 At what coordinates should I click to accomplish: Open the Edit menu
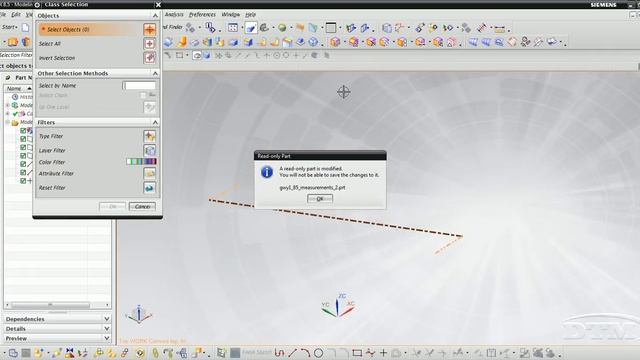(x=16, y=14)
